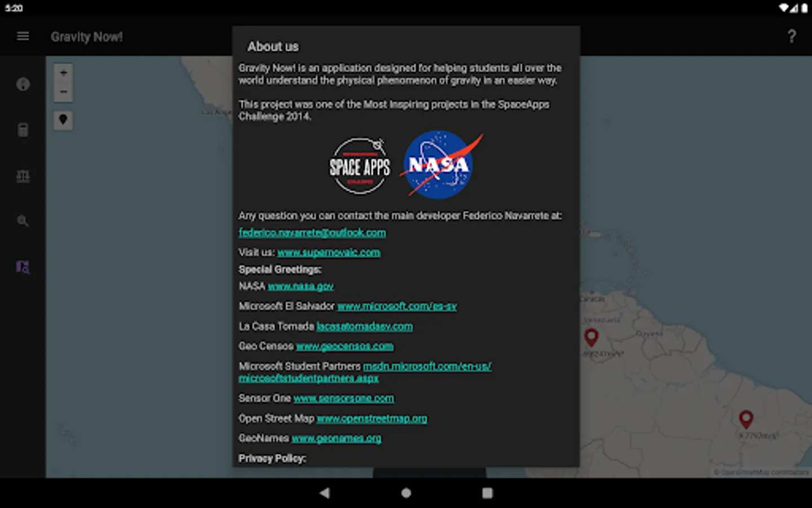The image size is (812, 508).
Task: Open the www.openstreetmap.org link
Action: click(372, 418)
